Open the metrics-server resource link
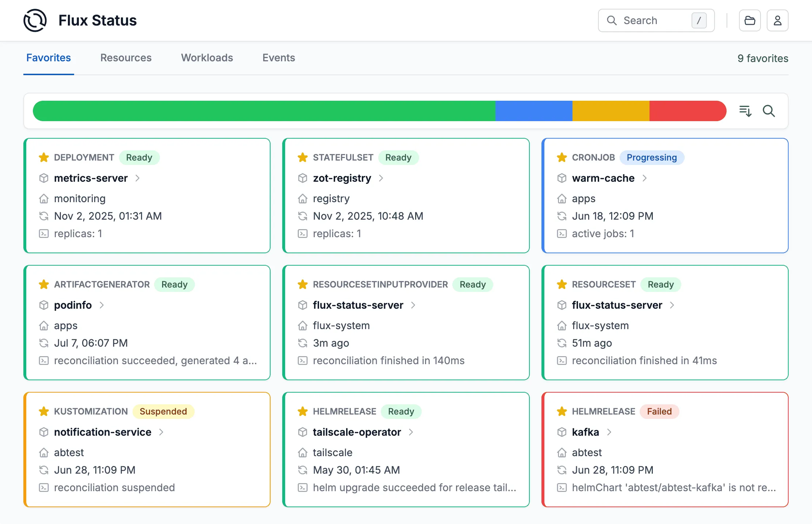 (x=91, y=178)
